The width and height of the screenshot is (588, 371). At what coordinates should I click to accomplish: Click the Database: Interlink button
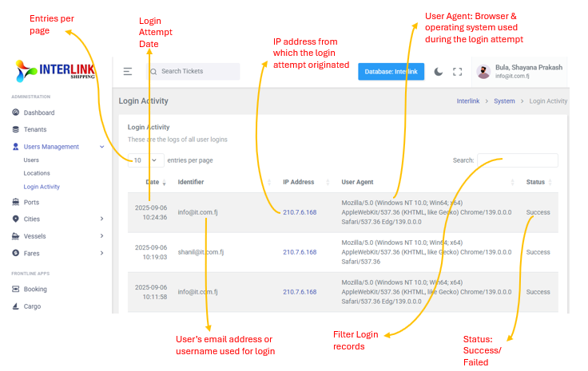click(391, 72)
